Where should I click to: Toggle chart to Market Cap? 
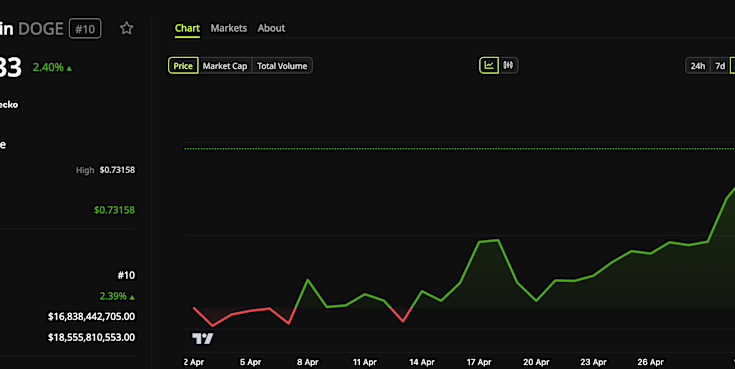click(x=225, y=66)
